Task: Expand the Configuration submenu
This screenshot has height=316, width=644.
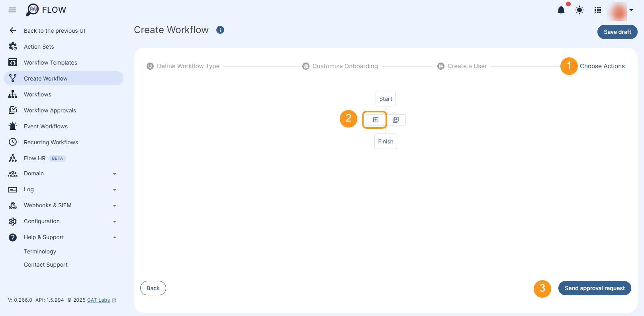Action: tap(115, 222)
